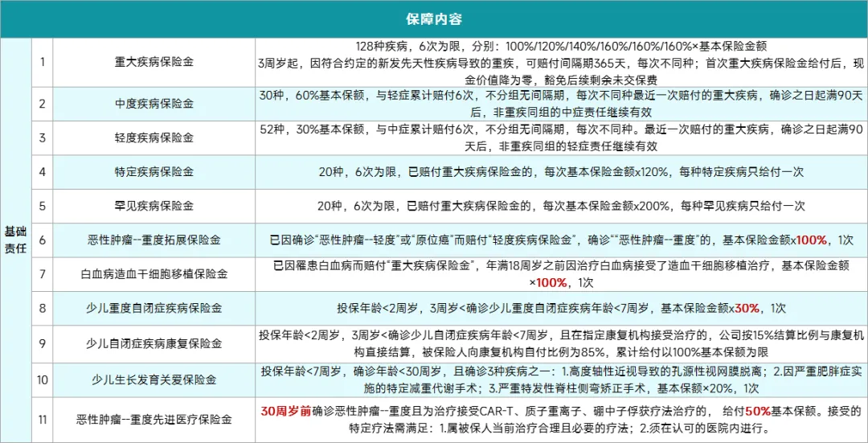Click the 少儿自闭症疾病康复保险金 name cell

(x=154, y=343)
